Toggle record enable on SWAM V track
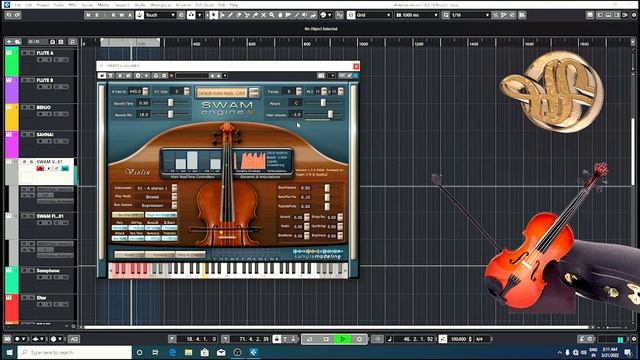Image resolution: width=640 pixels, height=360 pixels. tap(40, 169)
